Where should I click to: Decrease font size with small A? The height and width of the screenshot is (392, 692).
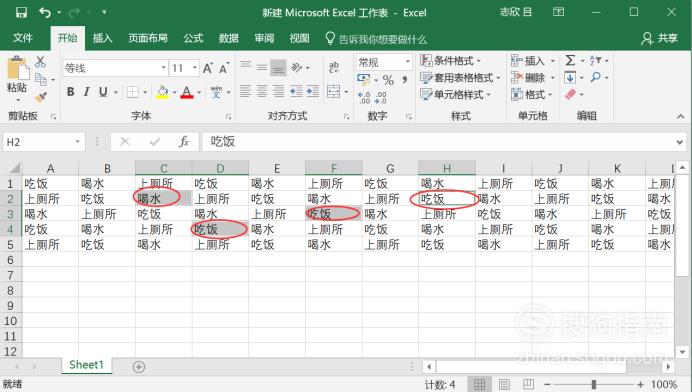click(x=224, y=68)
